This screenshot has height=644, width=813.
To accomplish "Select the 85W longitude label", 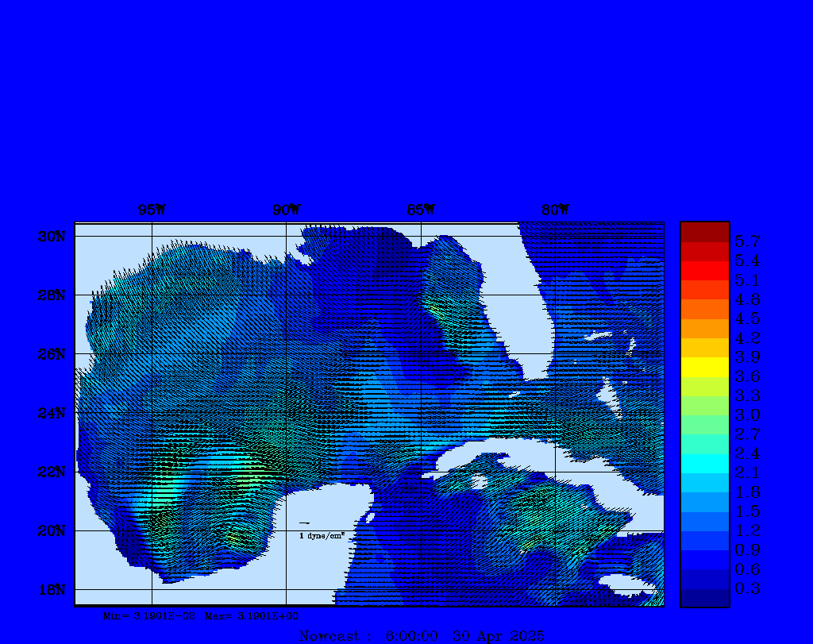I will click(x=421, y=210).
